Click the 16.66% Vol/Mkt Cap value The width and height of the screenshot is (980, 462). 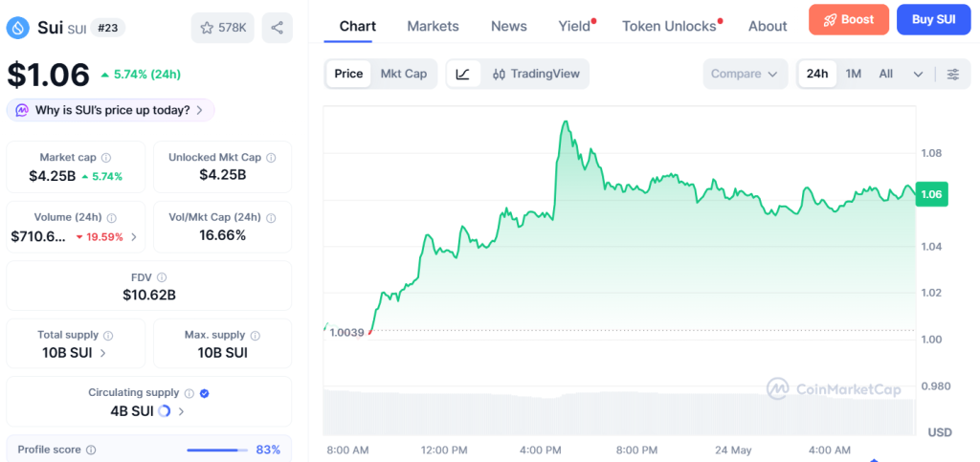(x=222, y=235)
